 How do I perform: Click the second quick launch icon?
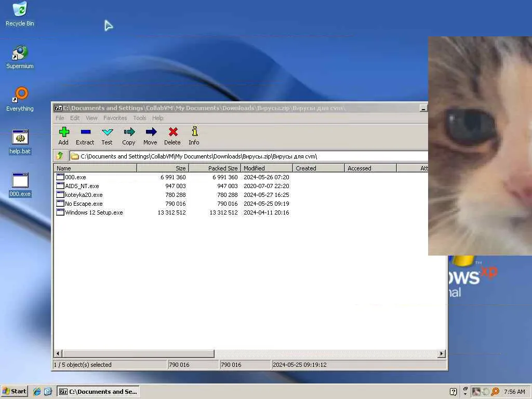[48, 392]
